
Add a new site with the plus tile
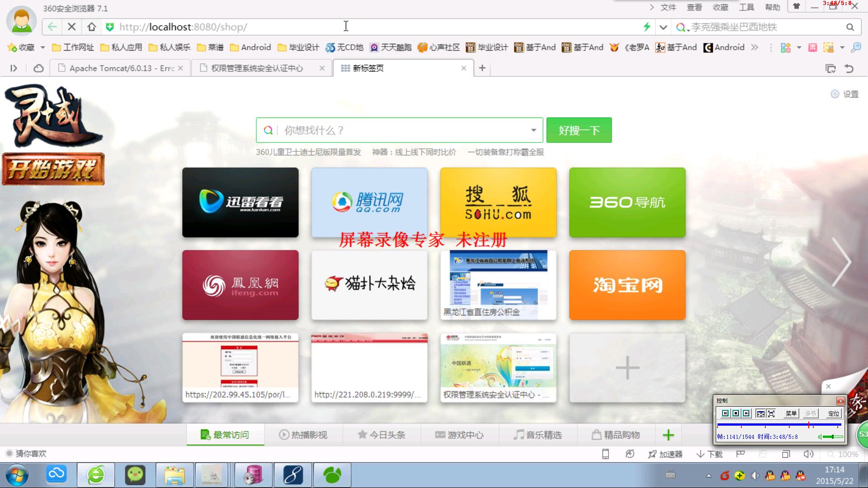(x=627, y=368)
